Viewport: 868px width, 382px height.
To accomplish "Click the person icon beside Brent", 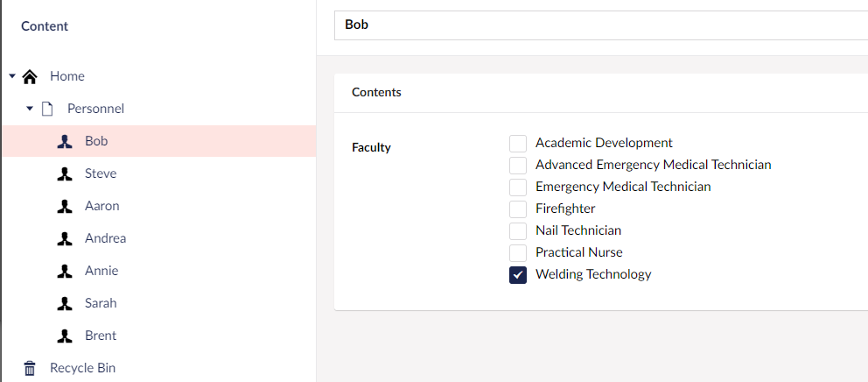I will pos(65,336).
